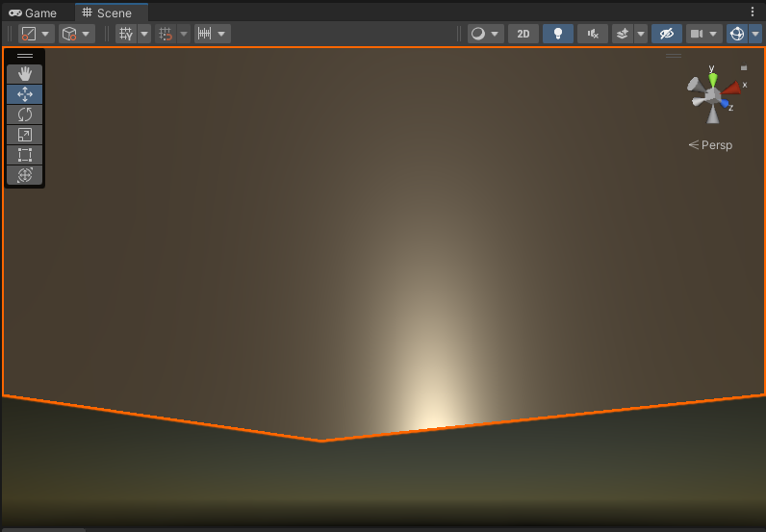Toggle scene audio mute button
The height and width of the screenshot is (532, 766).
point(593,34)
